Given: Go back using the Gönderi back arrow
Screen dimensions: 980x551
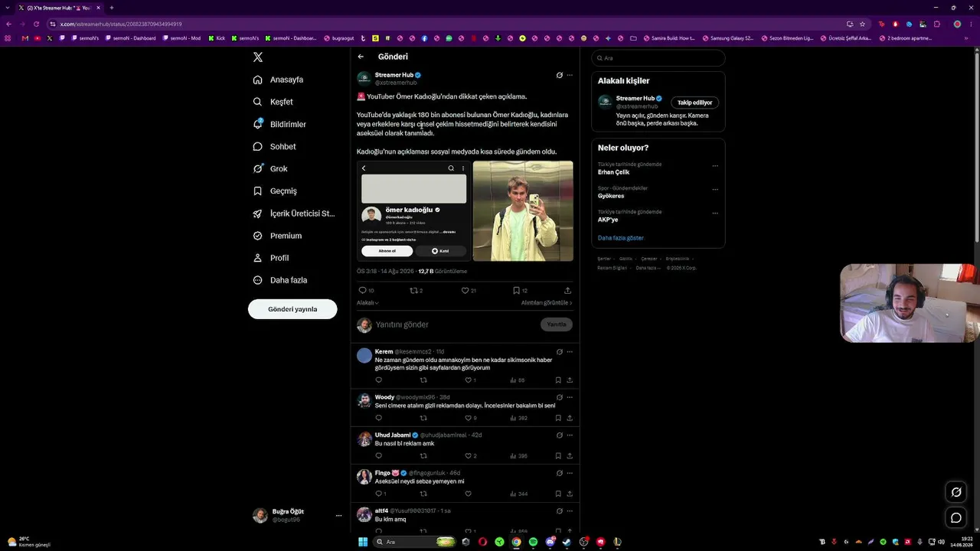Looking at the screenshot, I should tap(361, 57).
